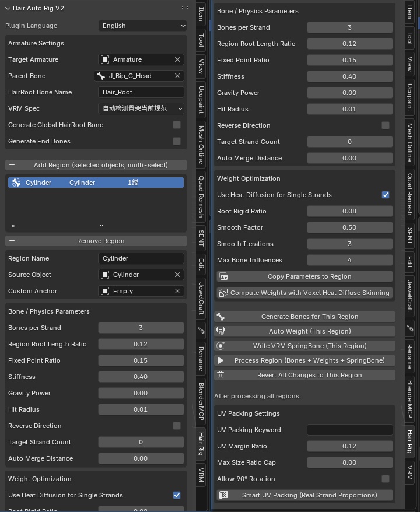Viewport: 420px width, 512px height.
Task: Click the right Max Bone Influences field
Action: 350,260
